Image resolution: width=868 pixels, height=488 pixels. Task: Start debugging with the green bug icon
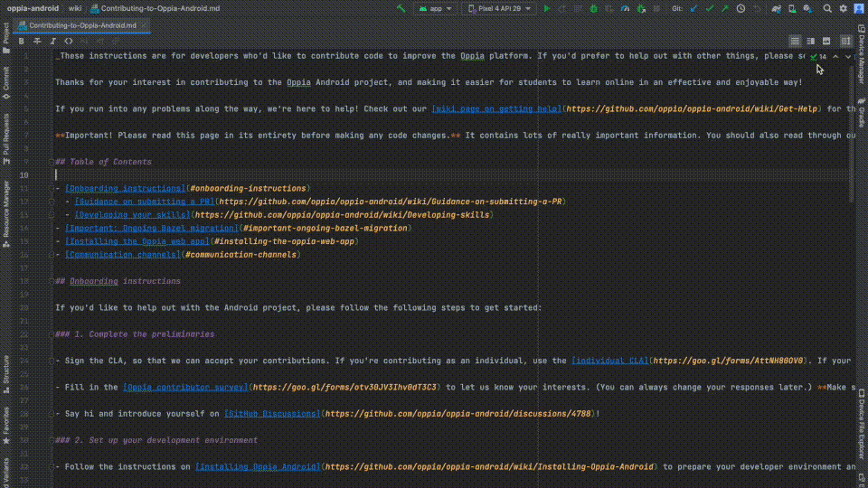point(594,8)
